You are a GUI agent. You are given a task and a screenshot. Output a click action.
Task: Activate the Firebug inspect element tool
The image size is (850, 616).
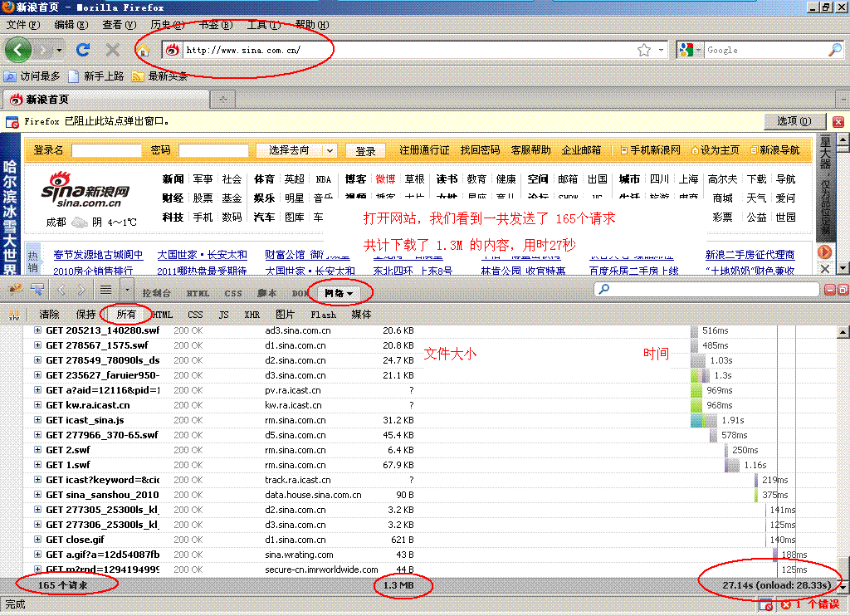pyautogui.click(x=37, y=290)
